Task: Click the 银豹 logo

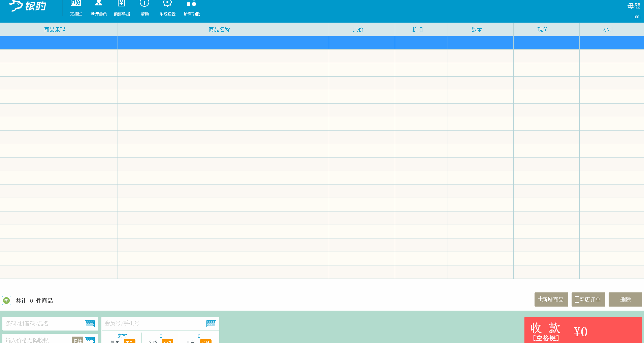Action: (29, 6)
